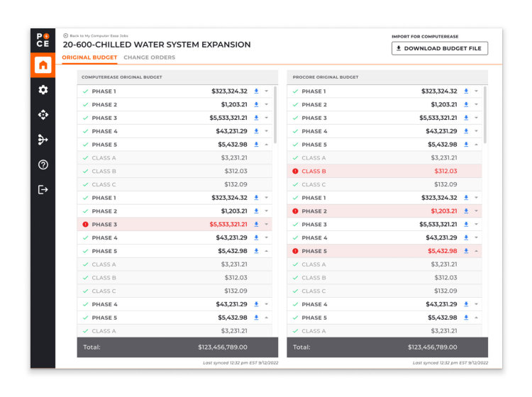Click the red $5,432.98 amount in Procore
Image resolution: width=532 pixels, height=397 pixels.
click(442, 251)
